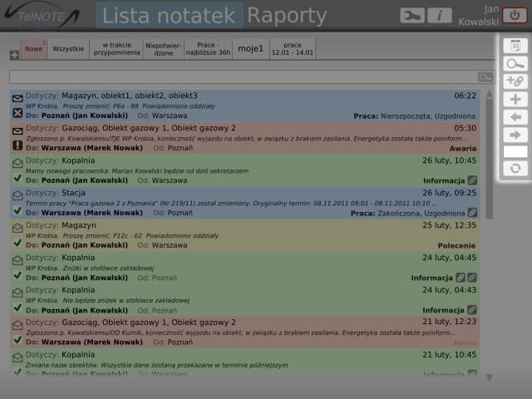Open the info icon in the header

coord(440,16)
